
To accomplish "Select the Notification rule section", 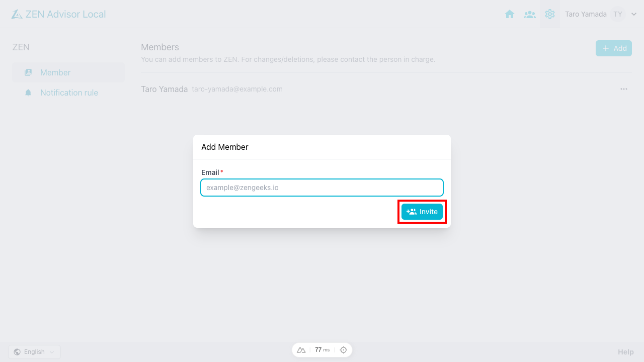I will [x=69, y=93].
